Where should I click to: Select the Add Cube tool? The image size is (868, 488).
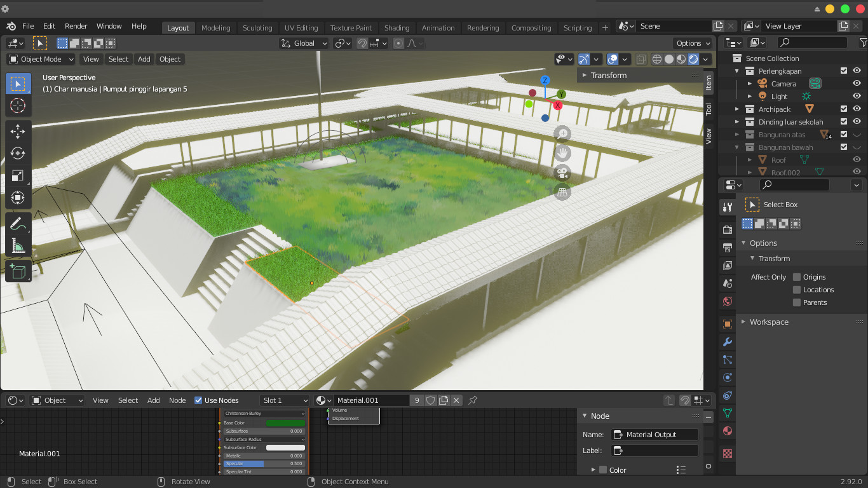pos(18,271)
